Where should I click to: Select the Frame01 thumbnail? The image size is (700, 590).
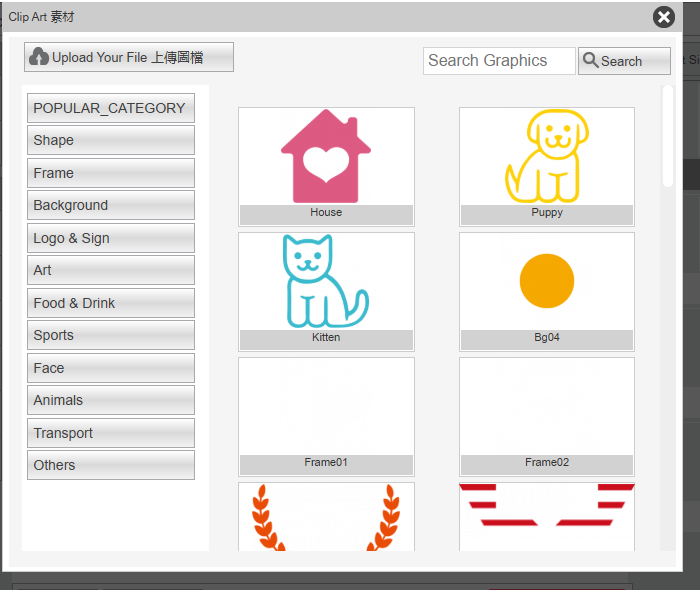(326, 408)
